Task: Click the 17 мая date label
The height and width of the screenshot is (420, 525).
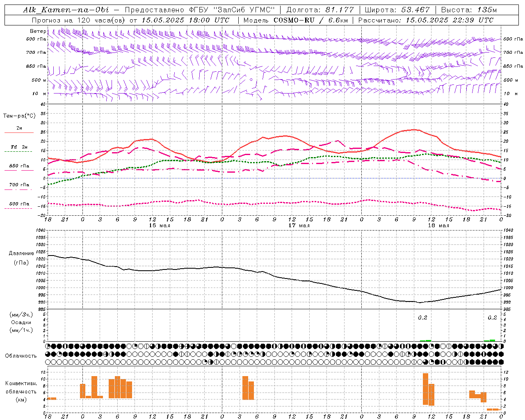Action: [x=299, y=225]
